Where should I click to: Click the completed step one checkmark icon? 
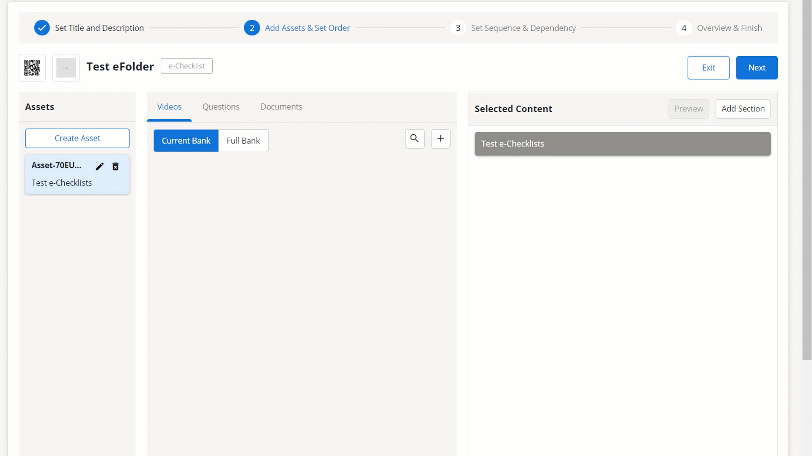(x=42, y=28)
